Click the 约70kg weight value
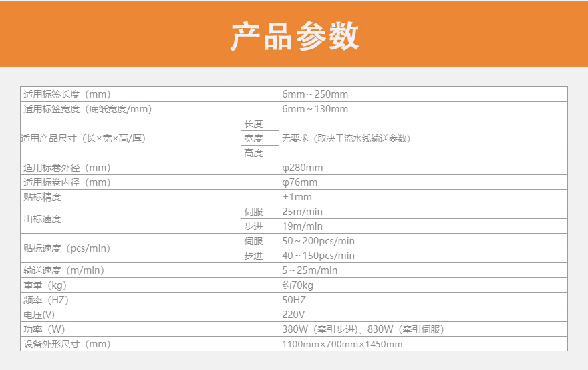 coord(298,285)
